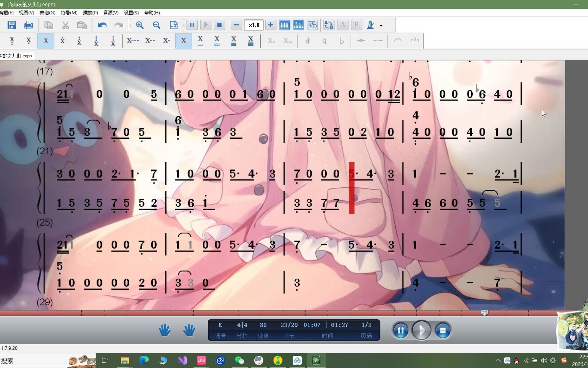
Task: Switch to the .eopn document tab
Action: point(16,56)
